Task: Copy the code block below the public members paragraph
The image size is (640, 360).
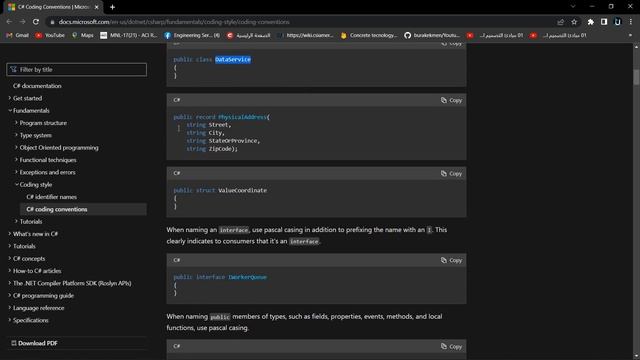Action: (451, 346)
